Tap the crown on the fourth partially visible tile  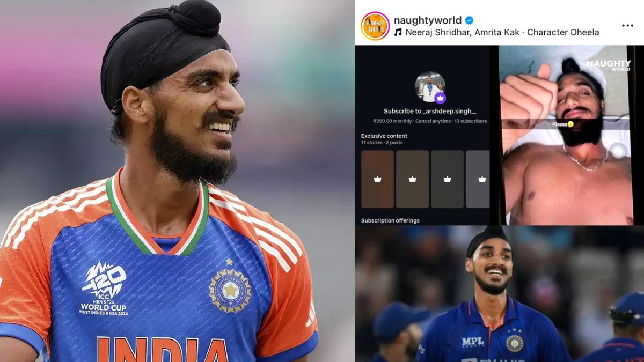(481, 179)
